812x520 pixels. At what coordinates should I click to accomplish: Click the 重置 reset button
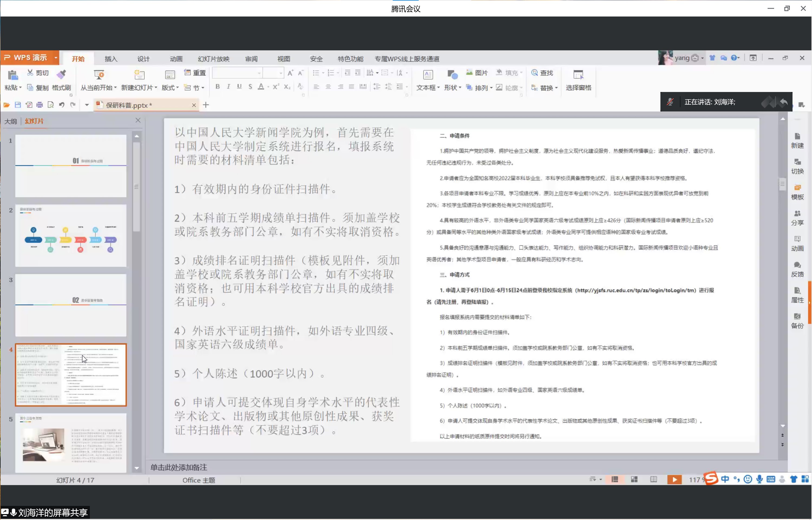point(195,73)
